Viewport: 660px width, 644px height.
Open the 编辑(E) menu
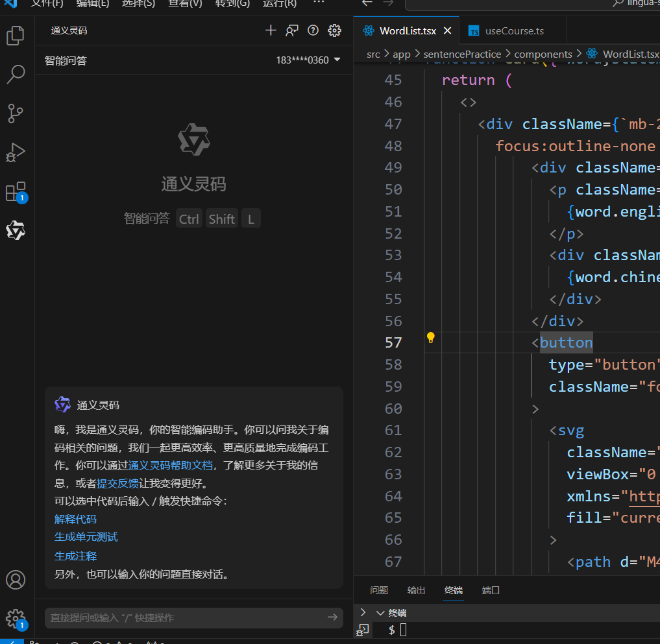(x=93, y=3)
